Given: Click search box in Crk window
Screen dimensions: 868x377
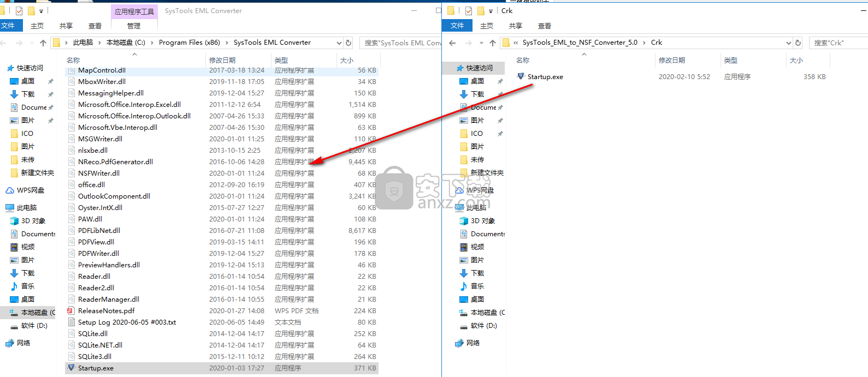Looking at the screenshot, I should point(839,43).
